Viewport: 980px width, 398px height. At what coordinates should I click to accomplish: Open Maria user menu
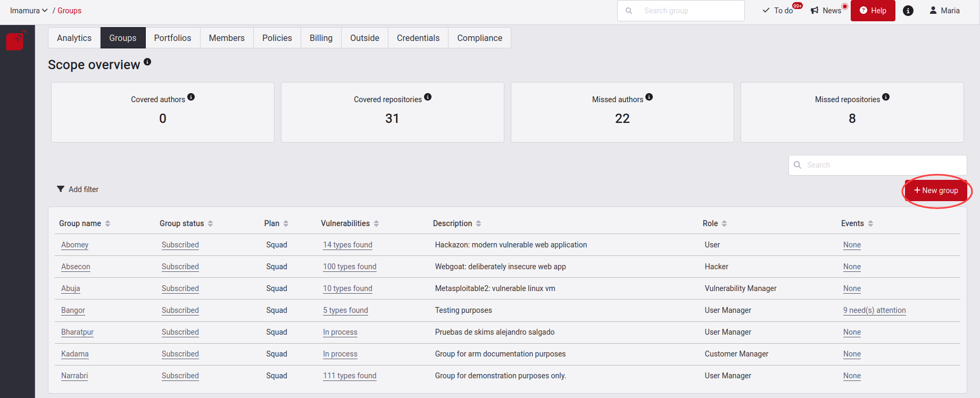[x=944, y=11]
